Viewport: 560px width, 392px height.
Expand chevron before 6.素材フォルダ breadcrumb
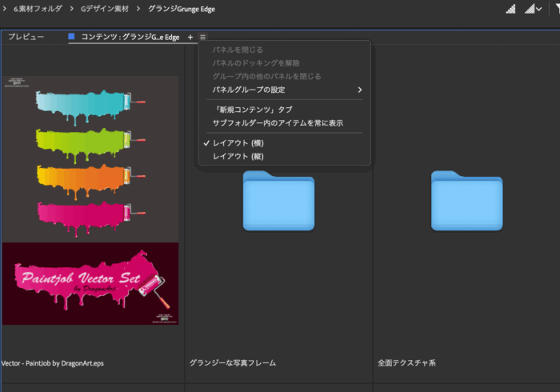point(5,9)
